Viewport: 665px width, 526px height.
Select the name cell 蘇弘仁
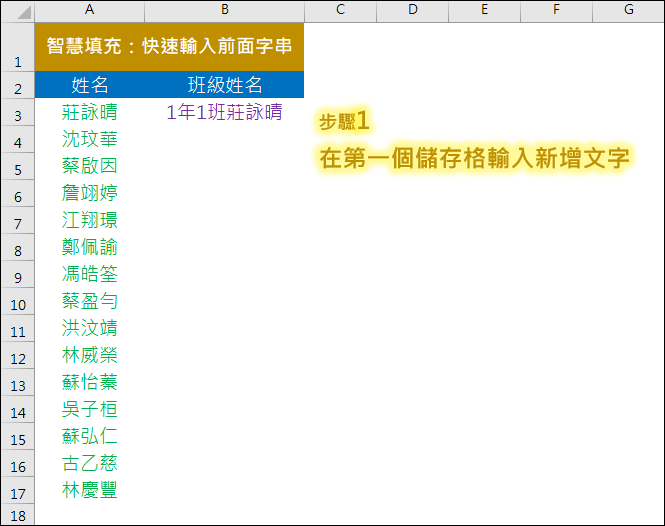coord(89,436)
